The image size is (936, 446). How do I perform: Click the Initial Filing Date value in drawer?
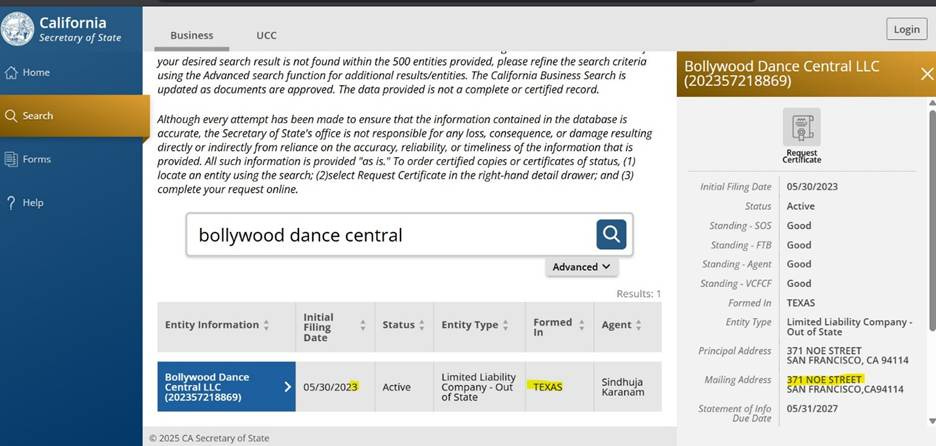[812, 186]
